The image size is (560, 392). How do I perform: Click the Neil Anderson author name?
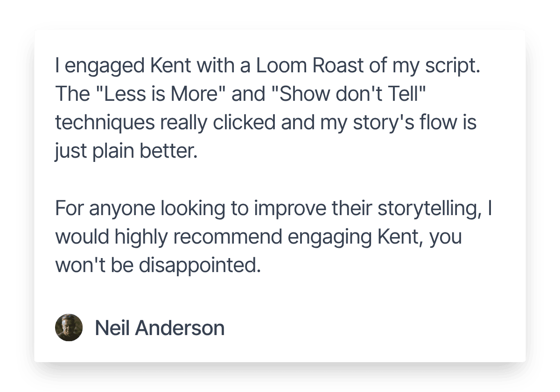(160, 328)
